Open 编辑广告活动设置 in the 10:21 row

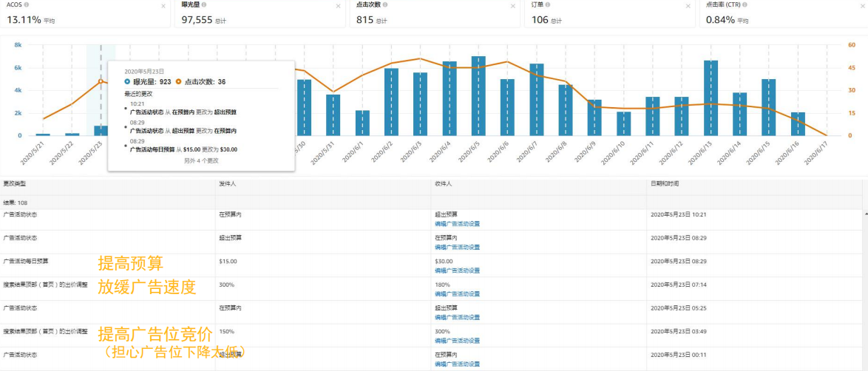click(457, 224)
